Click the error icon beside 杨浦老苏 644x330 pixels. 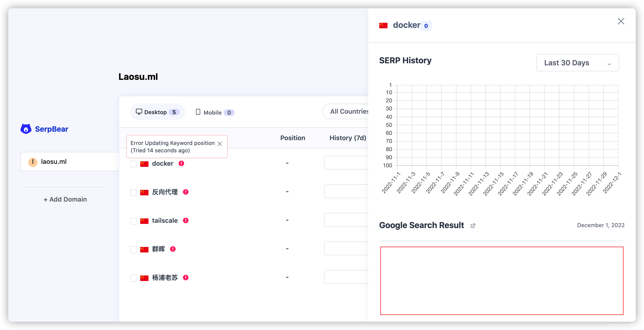point(185,278)
